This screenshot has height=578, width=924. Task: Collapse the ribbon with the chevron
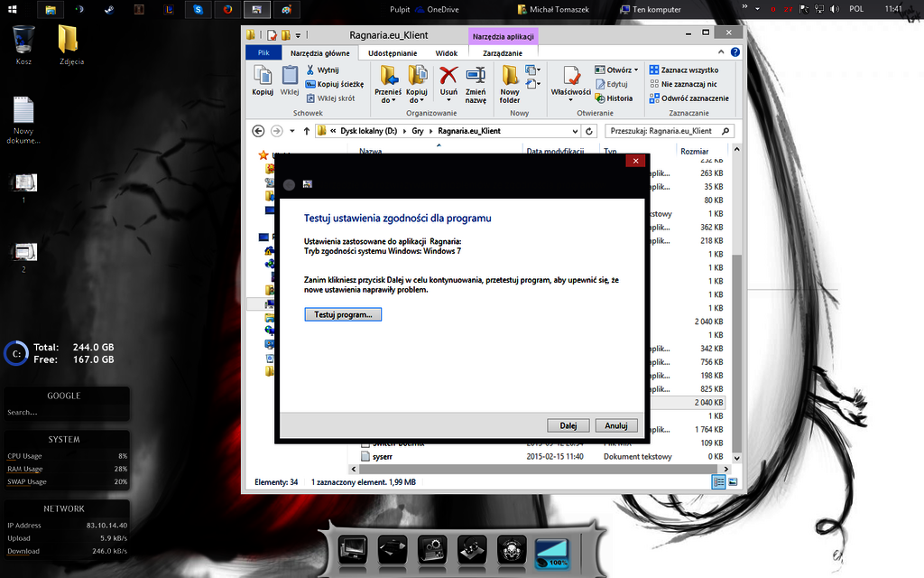click(x=721, y=51)
